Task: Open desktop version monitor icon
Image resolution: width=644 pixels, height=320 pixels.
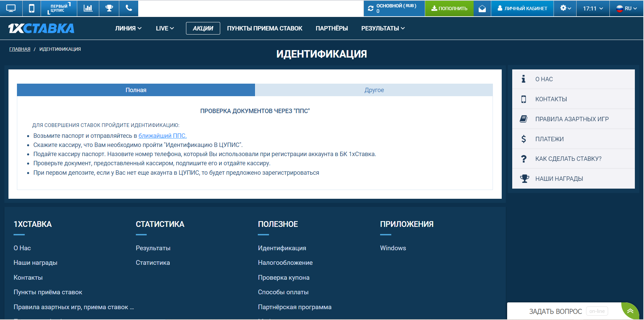Action: pyautogui.click(x=11, y=8)
